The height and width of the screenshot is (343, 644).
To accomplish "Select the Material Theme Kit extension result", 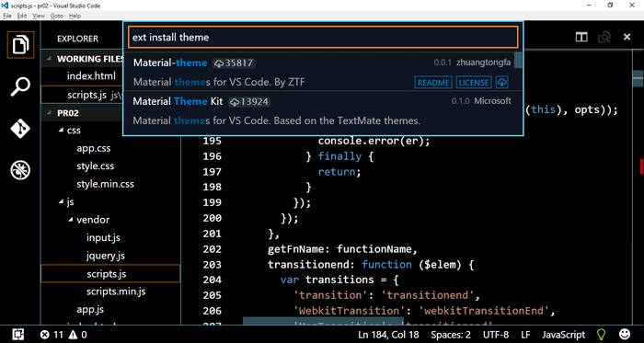I will pos(319,110).
